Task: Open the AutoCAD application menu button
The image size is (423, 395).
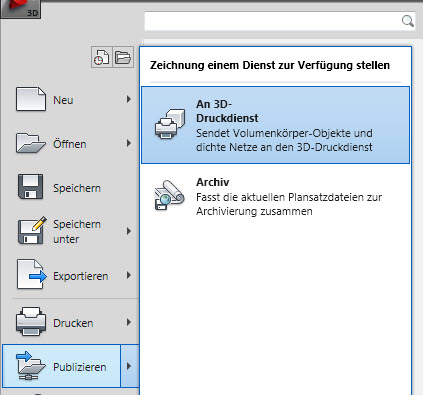Action: pos(20,9)
